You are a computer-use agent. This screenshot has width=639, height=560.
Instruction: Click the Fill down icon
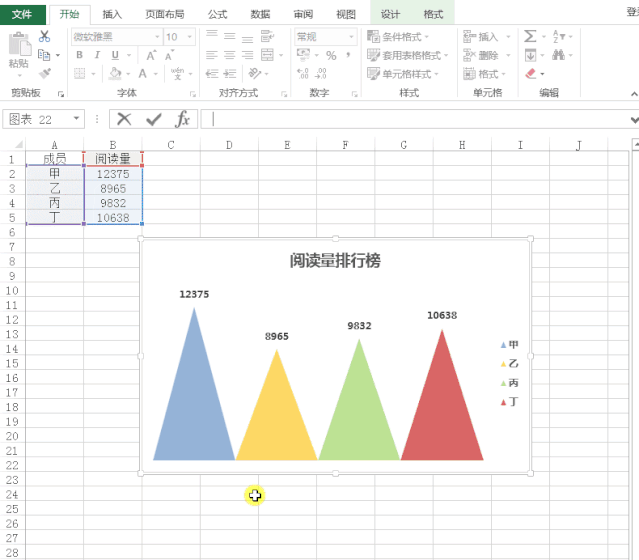[530, 55]
